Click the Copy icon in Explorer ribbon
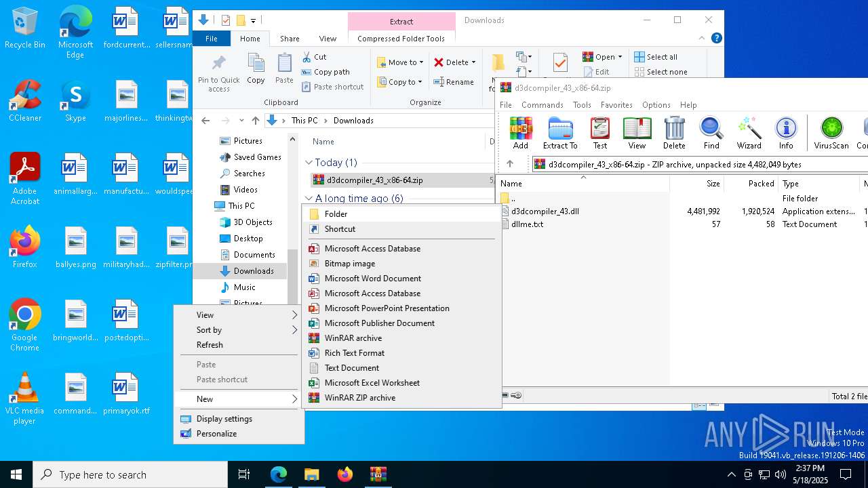This screenshot has width=868, height=488. pyautogui.click(x=256, y=69)
